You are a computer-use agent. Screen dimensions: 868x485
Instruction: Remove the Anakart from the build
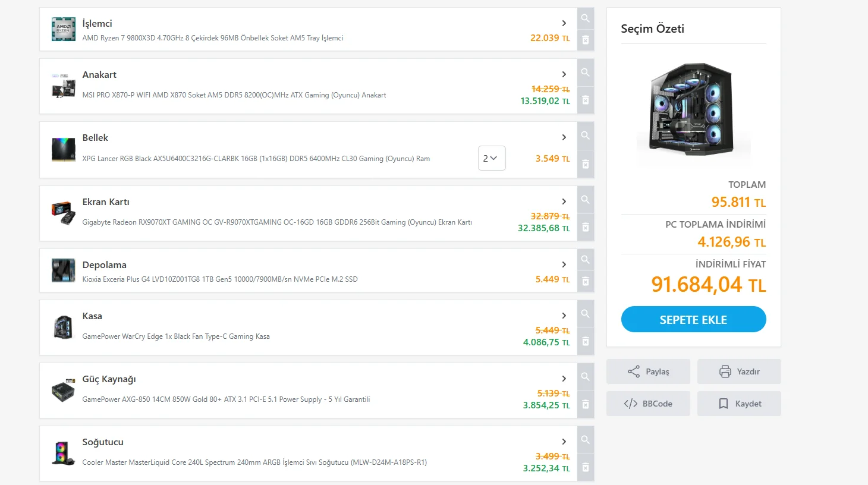click(586, 100)
